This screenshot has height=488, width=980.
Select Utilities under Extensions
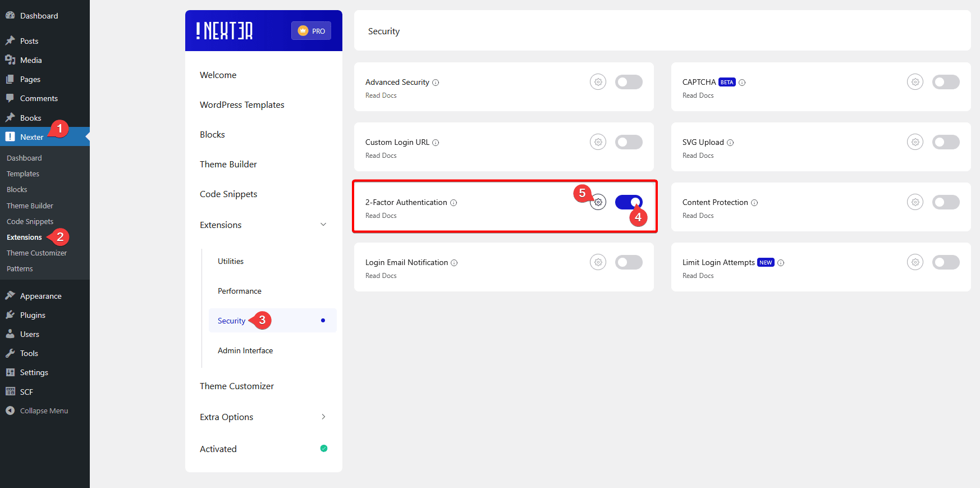click(x=231, y=261)
